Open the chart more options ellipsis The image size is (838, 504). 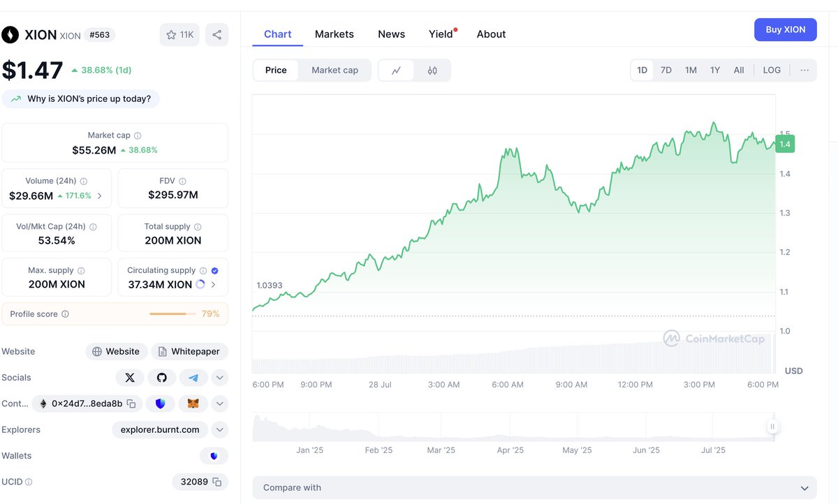click(x=804, y=70)
